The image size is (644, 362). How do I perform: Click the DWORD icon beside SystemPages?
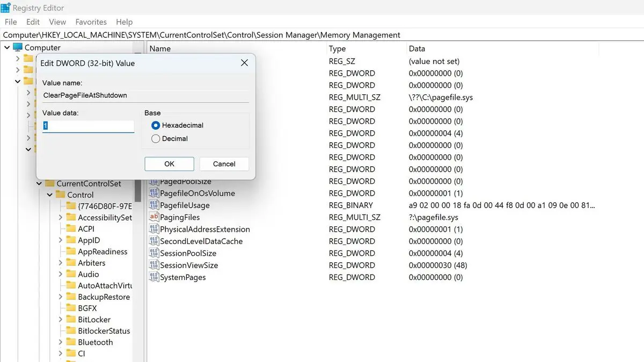154,277
